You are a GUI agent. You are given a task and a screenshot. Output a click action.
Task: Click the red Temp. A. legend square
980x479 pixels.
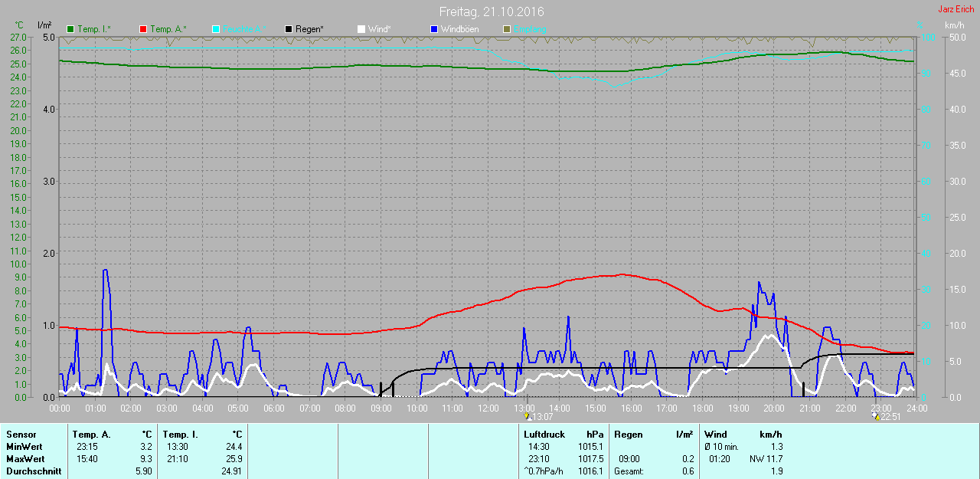point(143,29)
